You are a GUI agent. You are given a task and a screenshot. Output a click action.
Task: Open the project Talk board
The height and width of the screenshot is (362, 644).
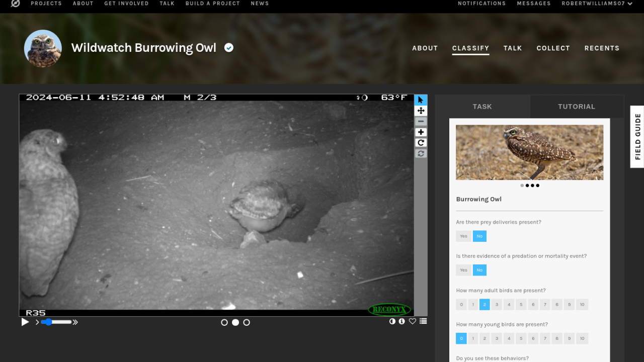click(x=513, y=48)
